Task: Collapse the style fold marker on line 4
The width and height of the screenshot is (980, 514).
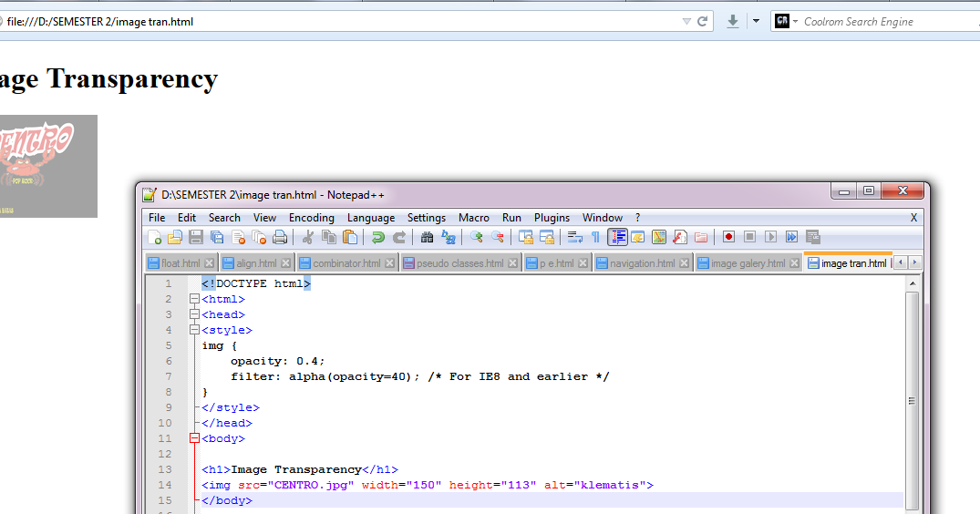Action: [x=194, y=330]
